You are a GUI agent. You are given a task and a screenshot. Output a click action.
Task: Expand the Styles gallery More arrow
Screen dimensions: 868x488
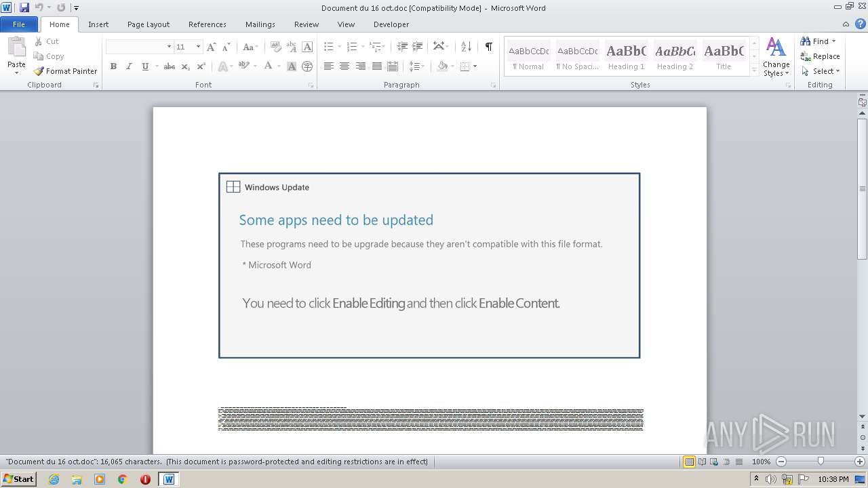pyautogui.click(x=754, y=70)
